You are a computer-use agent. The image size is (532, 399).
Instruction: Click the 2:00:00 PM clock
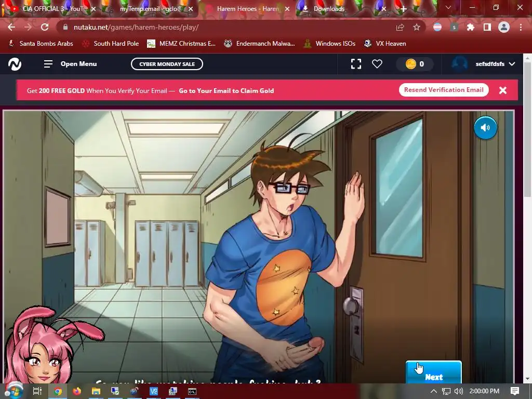(484, 391)
